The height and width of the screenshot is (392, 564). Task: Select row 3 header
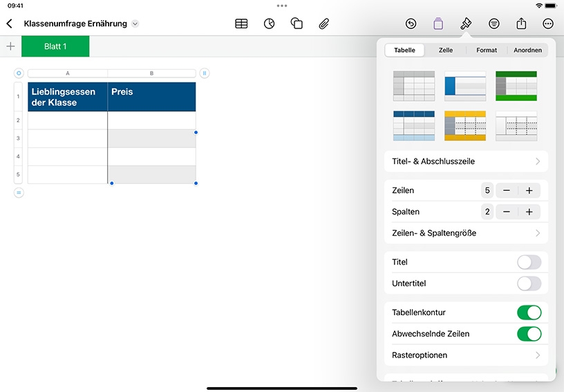[x=18, y=138]
